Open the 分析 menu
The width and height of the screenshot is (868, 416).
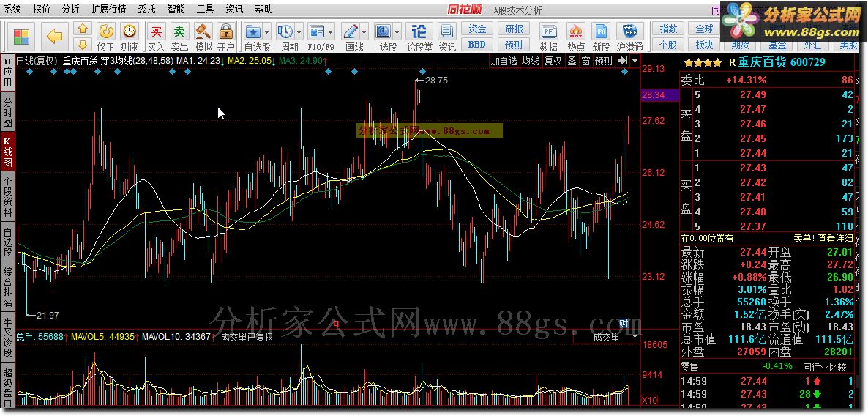pyautogui.click(x=70, y=9)
